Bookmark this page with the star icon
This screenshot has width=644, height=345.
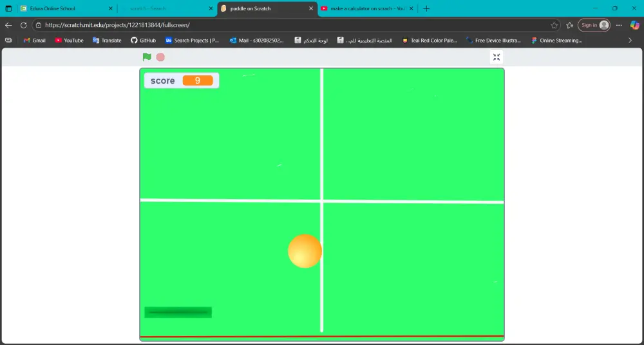(x=554, y=25)
